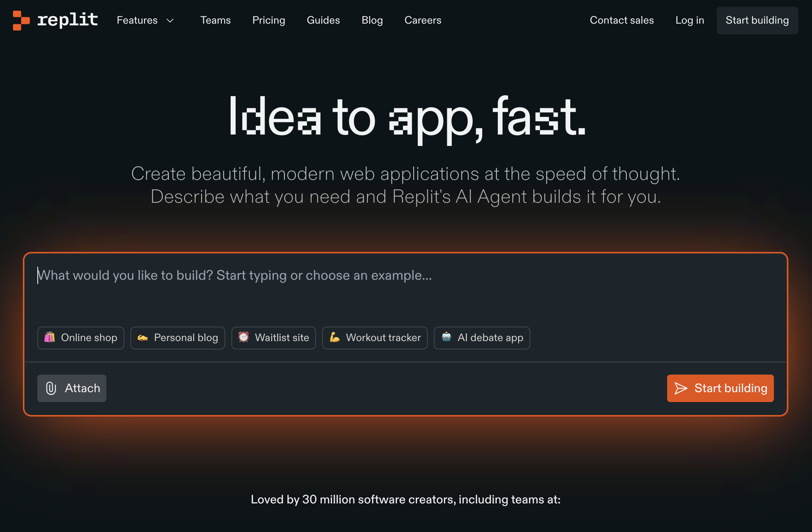The width and height of the screenshot is (812, 532).
Task: Click Contact sales in the header
Action: [x=622, y=20]
